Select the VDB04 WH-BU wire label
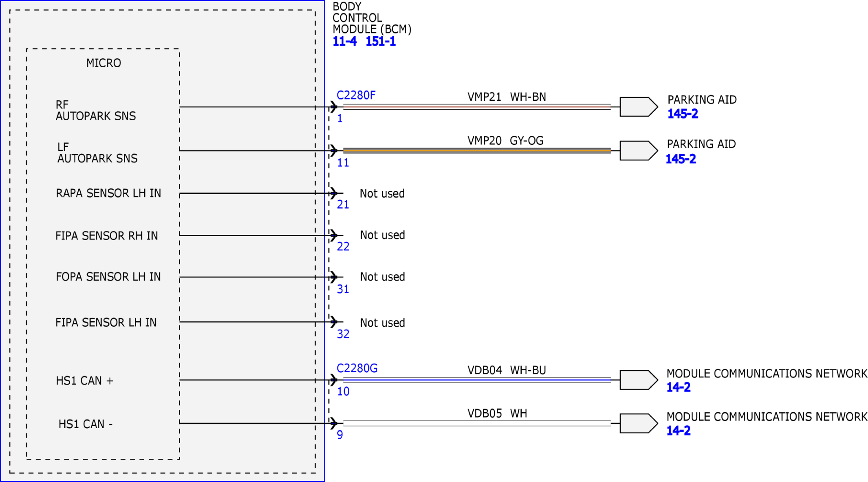The image size is (868, 482). pyautogui.click(x=507, y=370)
